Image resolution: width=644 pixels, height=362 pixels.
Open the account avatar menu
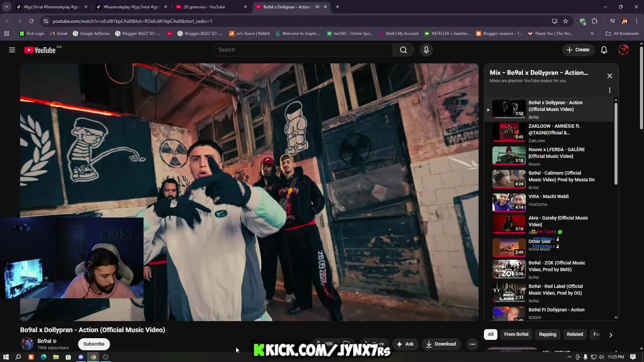pyautogui.click(x=623, y=50)
